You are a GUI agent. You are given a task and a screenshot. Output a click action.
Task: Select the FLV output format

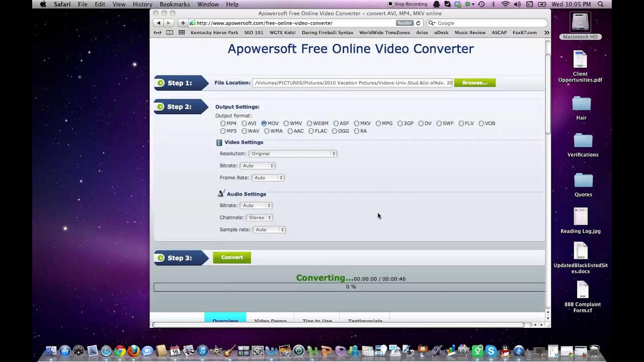[x=461, y=123]
